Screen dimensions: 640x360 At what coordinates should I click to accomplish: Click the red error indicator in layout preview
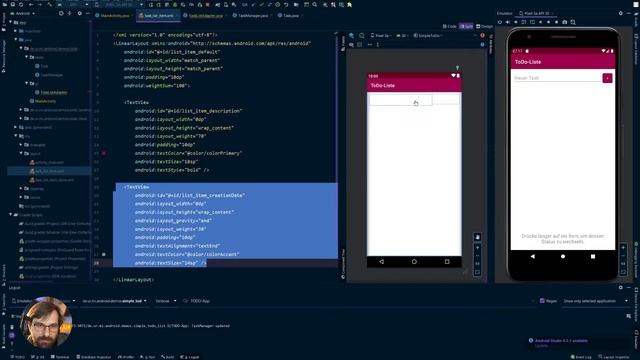pyautogui.click(x=482, y=36)
